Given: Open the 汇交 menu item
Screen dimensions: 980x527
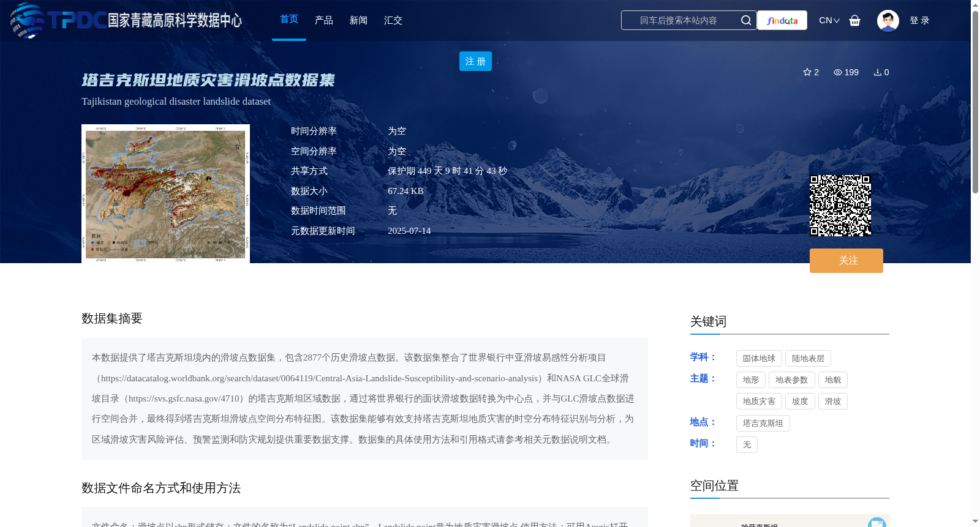Looking at the screenshot, I should [x=393, y=20].
